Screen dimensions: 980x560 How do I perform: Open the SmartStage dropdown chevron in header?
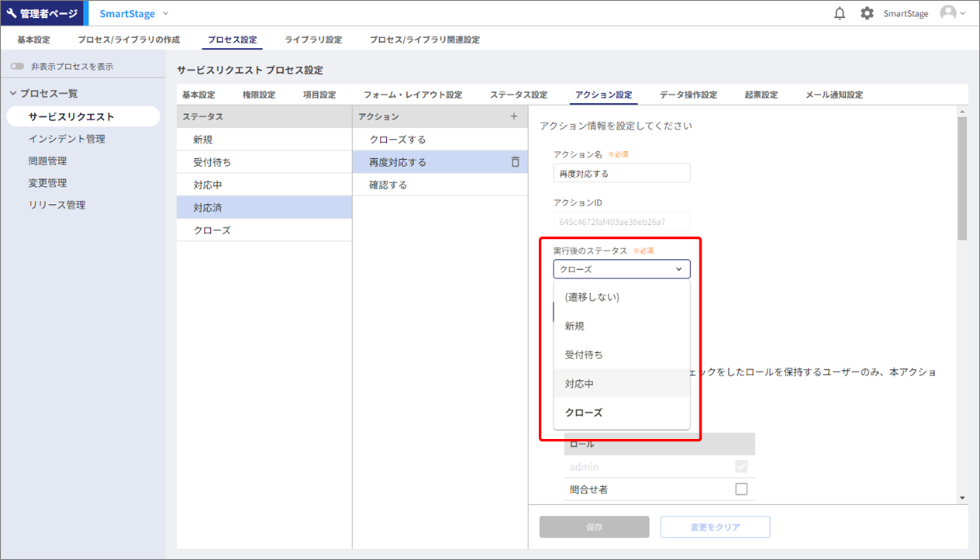point(166,13)
